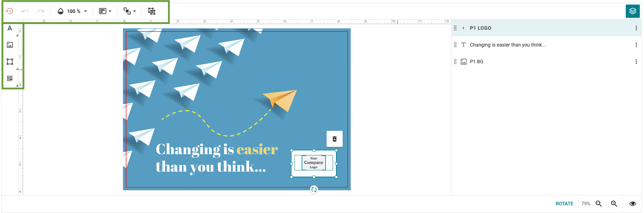This screenshot has height=213, width=644.
Task: Toggle preview mode with eye icon
Action: [x=632, y=204]
